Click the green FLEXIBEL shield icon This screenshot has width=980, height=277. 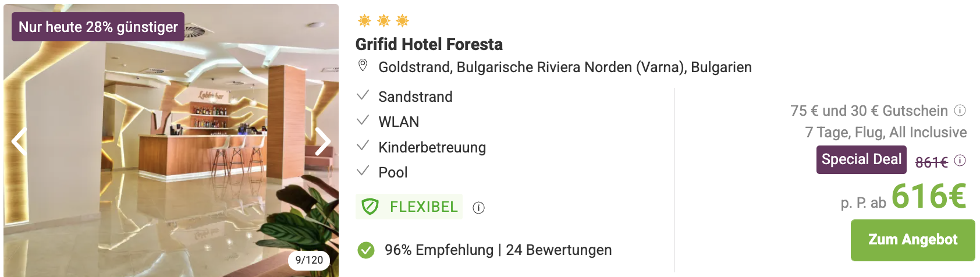(x=370, y=207)
